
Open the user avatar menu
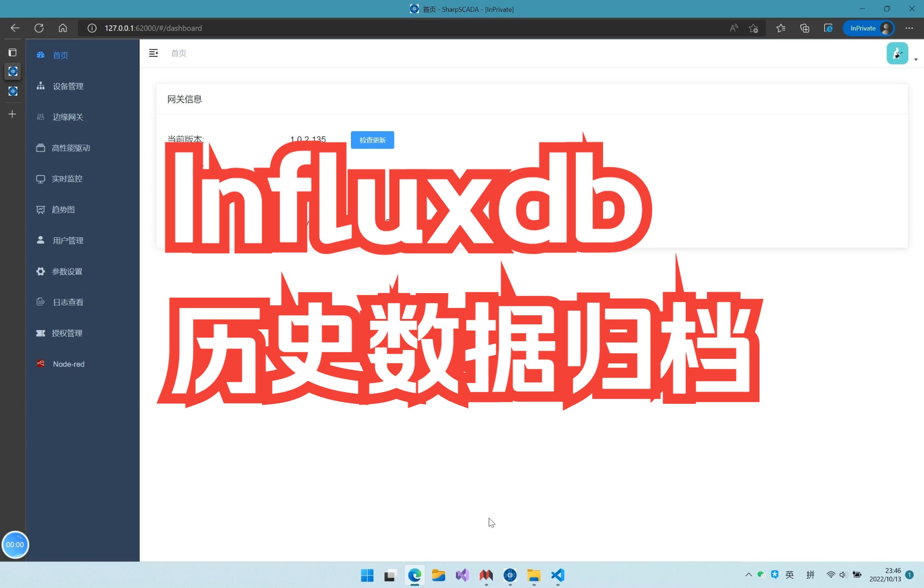point(897,54)
